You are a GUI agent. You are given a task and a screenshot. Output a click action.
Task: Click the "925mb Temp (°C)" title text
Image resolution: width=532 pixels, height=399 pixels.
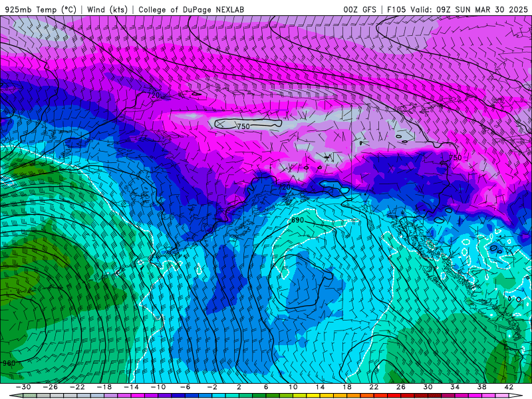click(41, 9)
